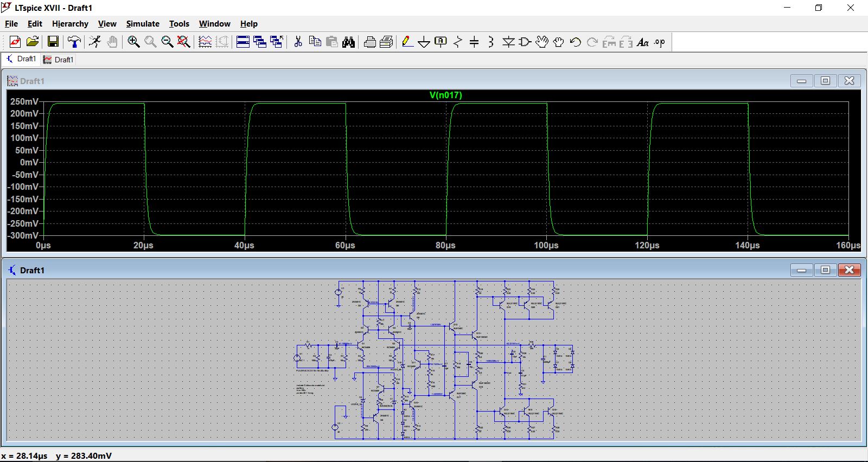Place a Ground symbol
The image size is (868, 462).
click(424, 42)
